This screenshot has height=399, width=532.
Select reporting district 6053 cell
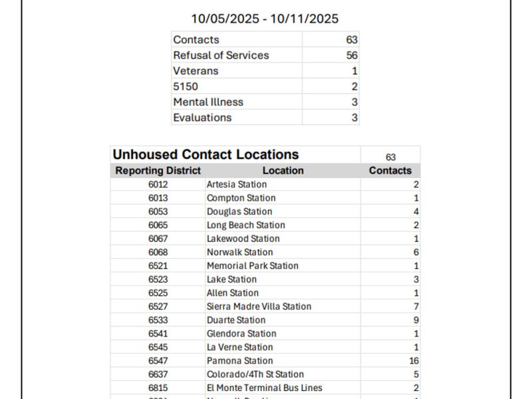158,211
